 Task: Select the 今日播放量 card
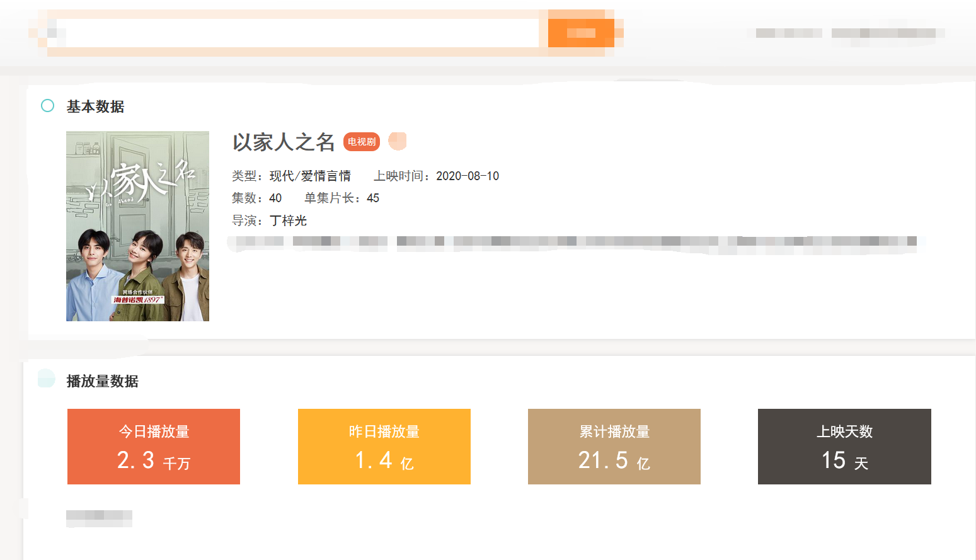pyautogui.click(x=154, y=447)
